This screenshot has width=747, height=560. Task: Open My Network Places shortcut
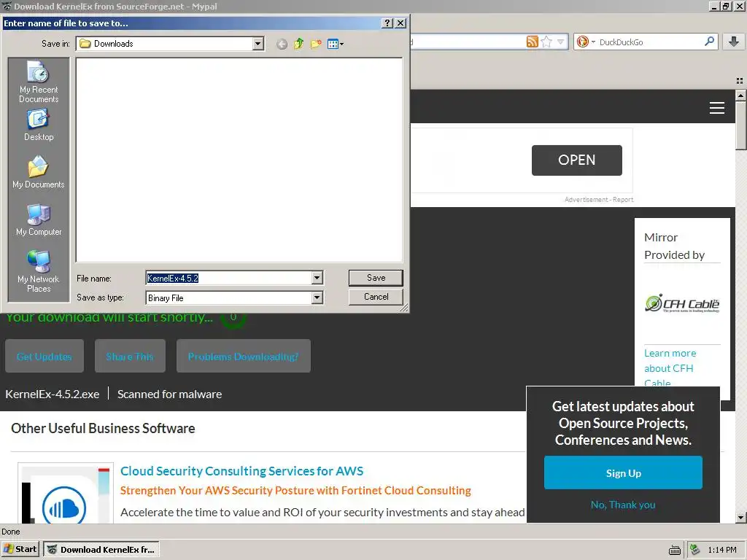point(39,271)
